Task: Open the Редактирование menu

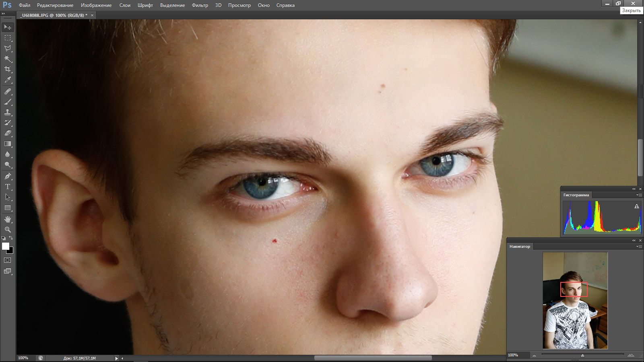Action: tap(55, 5)
